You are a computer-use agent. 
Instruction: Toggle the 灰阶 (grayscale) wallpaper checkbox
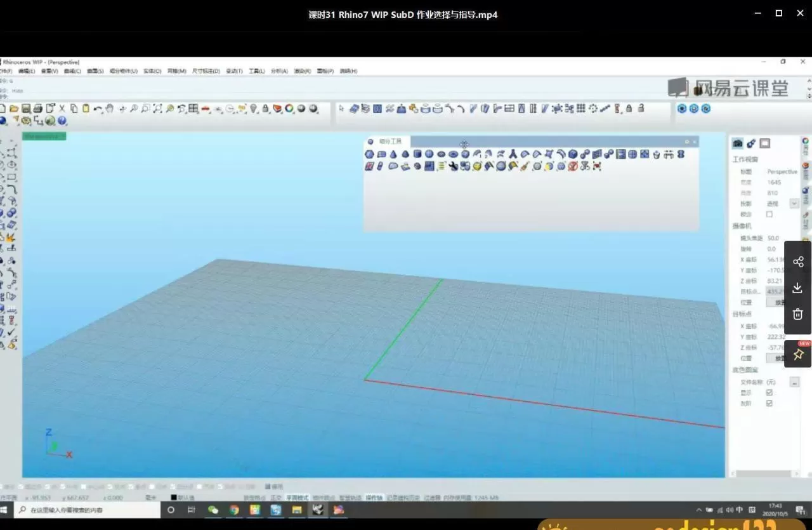pos(769,404)
